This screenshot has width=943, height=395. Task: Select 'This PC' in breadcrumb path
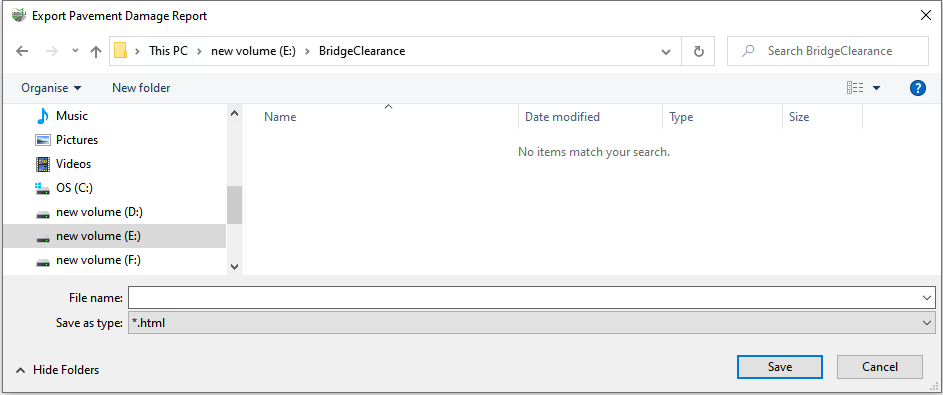168,51
